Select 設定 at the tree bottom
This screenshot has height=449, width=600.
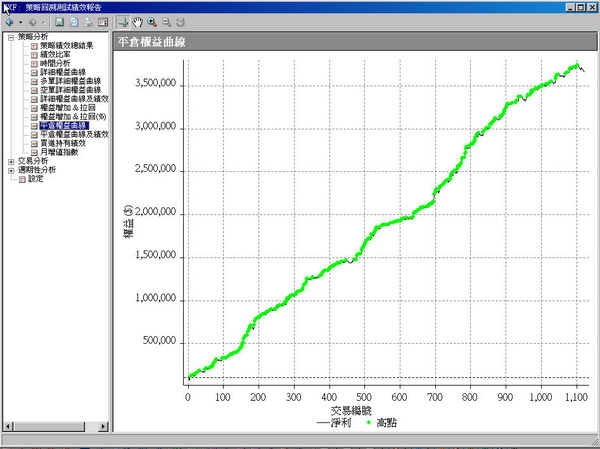pyautogui.click(x=35, y=179)
